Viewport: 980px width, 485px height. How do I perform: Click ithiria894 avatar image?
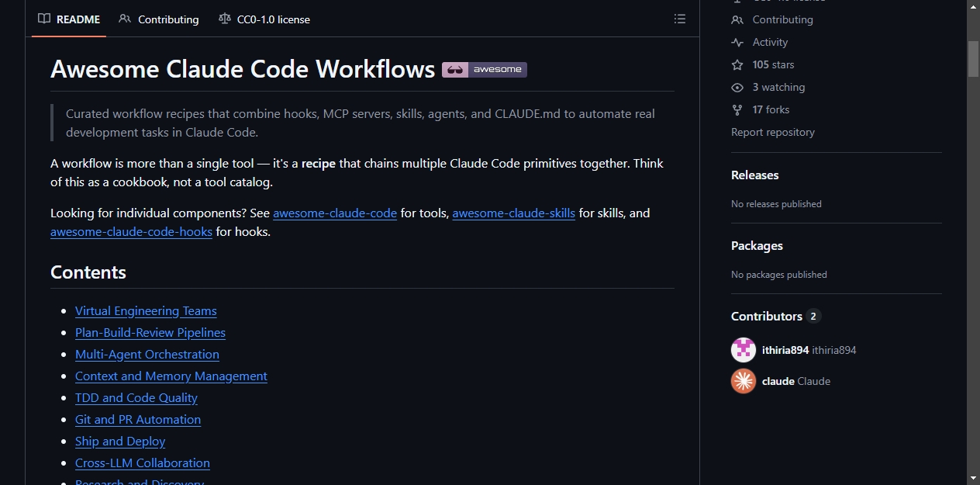point(744,350)
